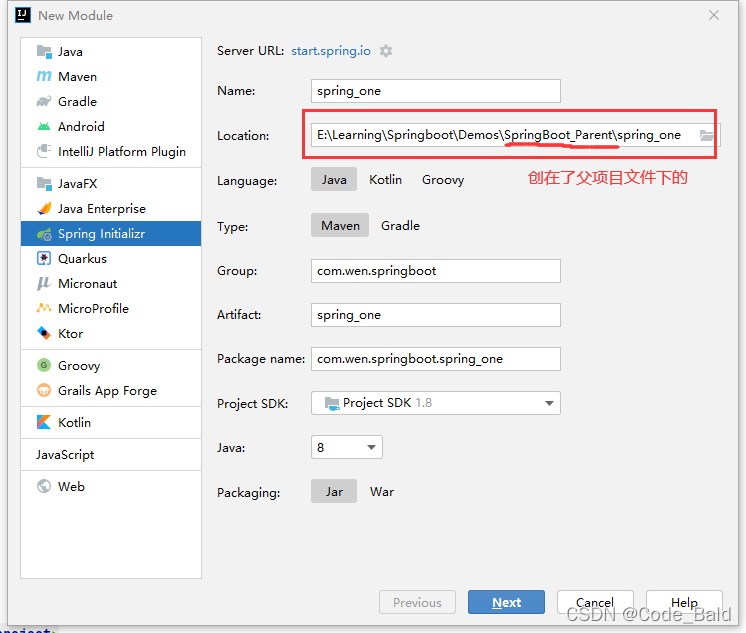
Task: Click the Spring Initializr leaf icon
Action: click(44, 234)
